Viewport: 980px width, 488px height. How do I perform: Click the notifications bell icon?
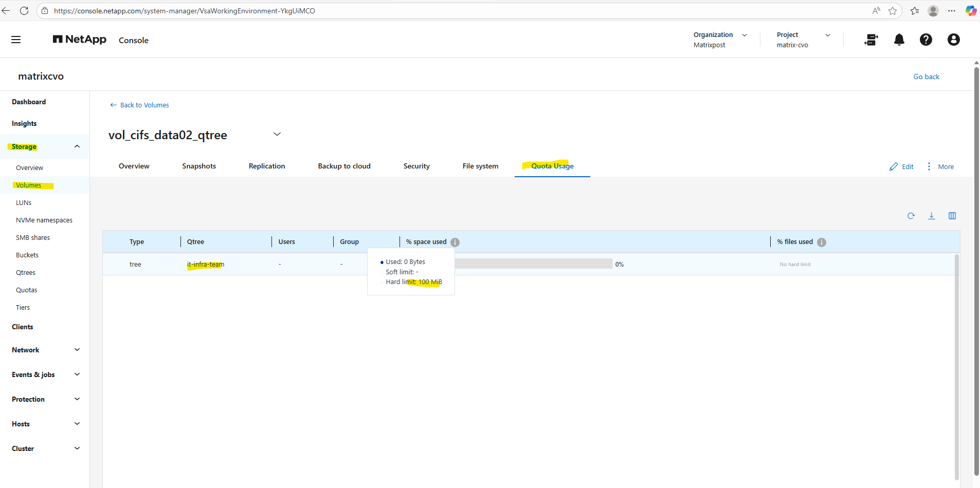click(x=899, y=40)
